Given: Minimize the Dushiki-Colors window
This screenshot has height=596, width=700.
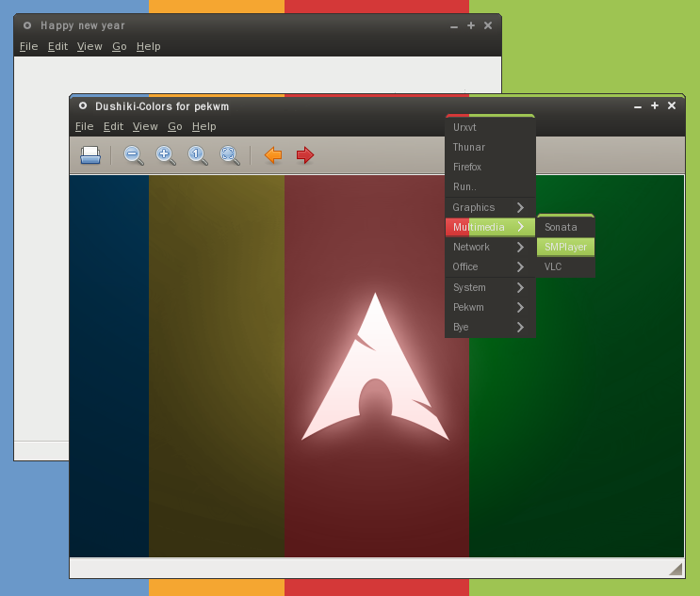Looking at the screenshot, I should pos(638,107).
